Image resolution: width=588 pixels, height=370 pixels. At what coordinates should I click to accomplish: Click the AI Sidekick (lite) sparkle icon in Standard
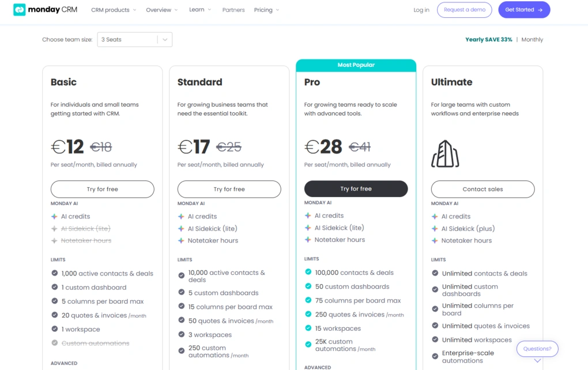tap(181, 228)
